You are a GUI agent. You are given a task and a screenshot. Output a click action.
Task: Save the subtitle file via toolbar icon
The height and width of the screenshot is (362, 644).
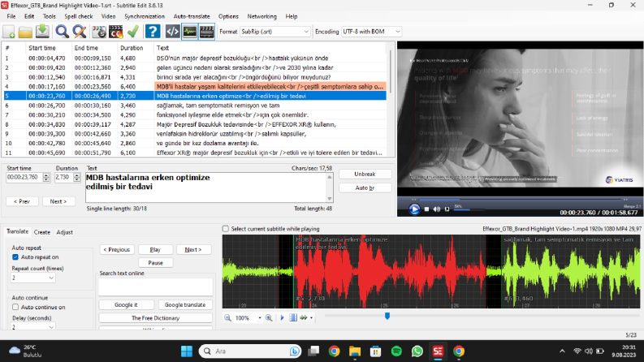pyautogui.click(x=42, y=32)
